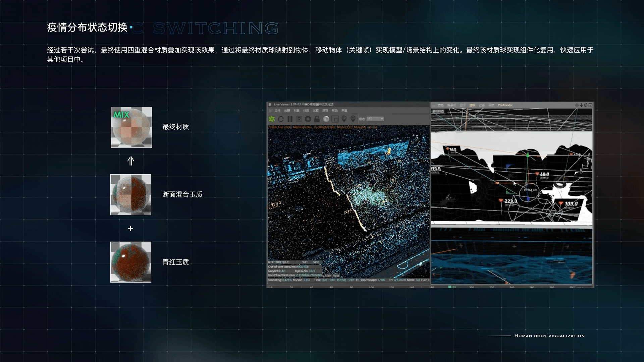Click the green playhead on timeline
Image resolution: width=644 pixels, height=362 pixels.
(x=450, y=287)
